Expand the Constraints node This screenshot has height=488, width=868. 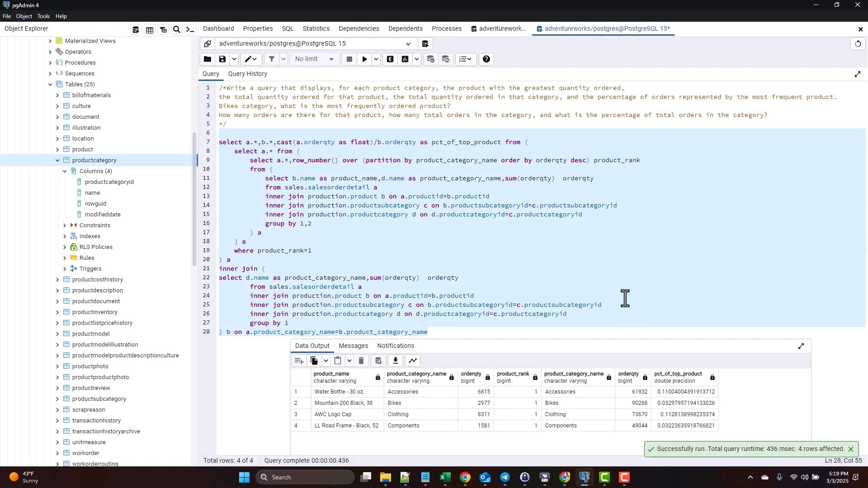65,225
